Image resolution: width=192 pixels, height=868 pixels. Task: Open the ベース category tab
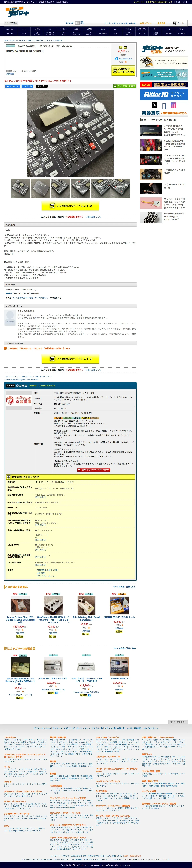[x=24, y=29]
